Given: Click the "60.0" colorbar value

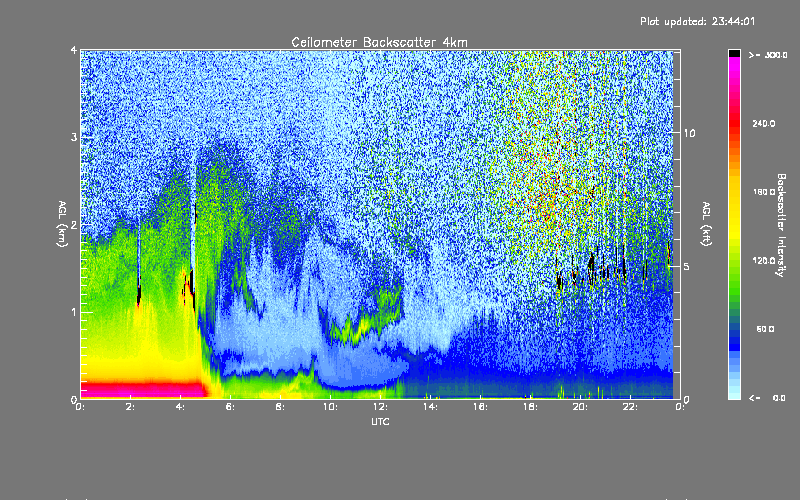Looking at the screenshot, I should coord(765,329).
